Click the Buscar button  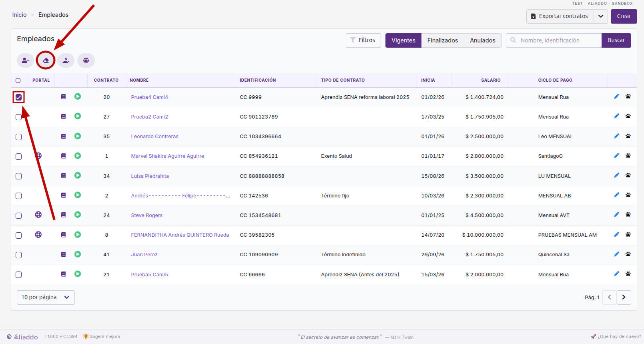(x=616, y=40)
